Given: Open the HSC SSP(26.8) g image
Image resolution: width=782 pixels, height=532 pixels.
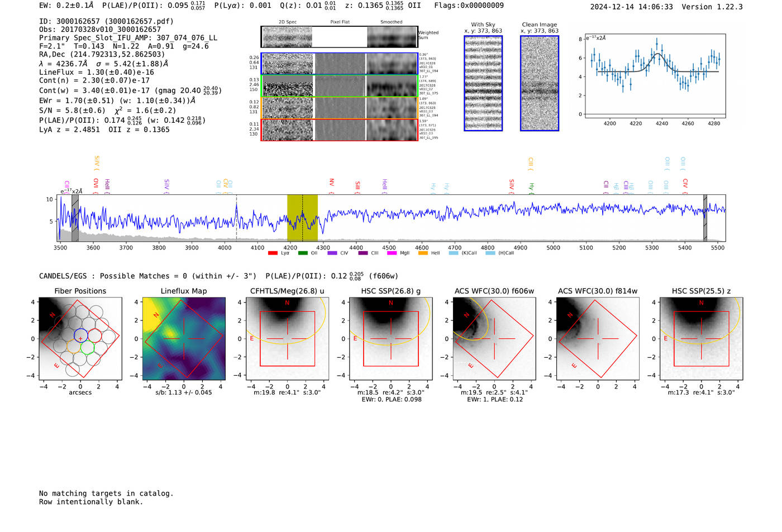Looking at the screenshot, I should tap(390, 339).
